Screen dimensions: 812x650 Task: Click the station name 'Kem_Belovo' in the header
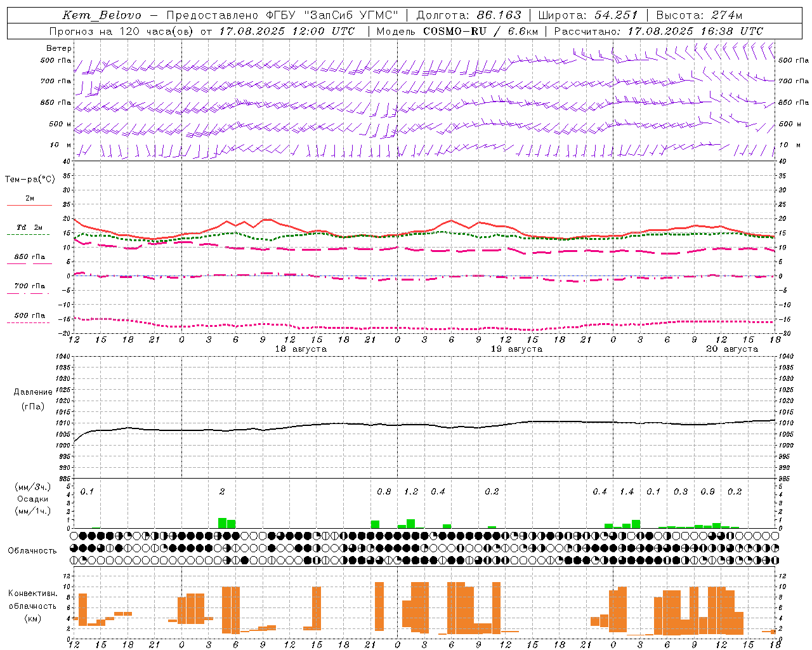(x=101, y=15)
